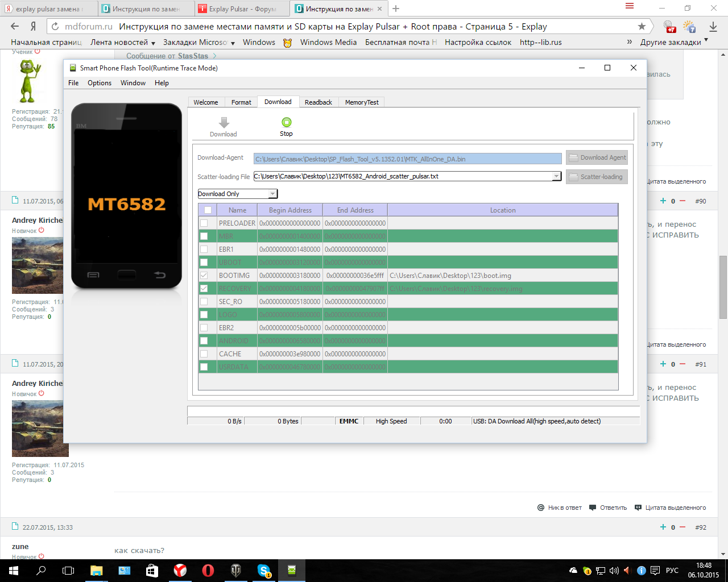Viewport: 728px width, 582px height.
Task: Toggle the BOOTIMG checkbox
Action: [x=204, y=276]
